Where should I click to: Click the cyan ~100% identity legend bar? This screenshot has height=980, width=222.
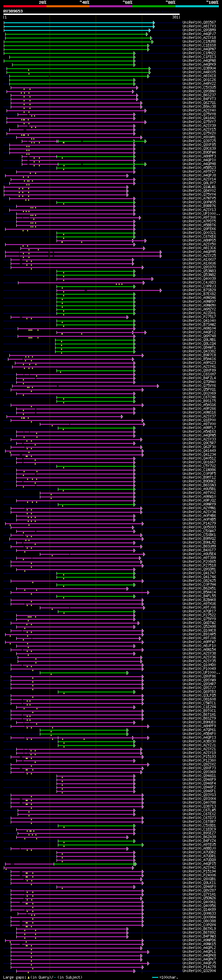tap(197, 6)
